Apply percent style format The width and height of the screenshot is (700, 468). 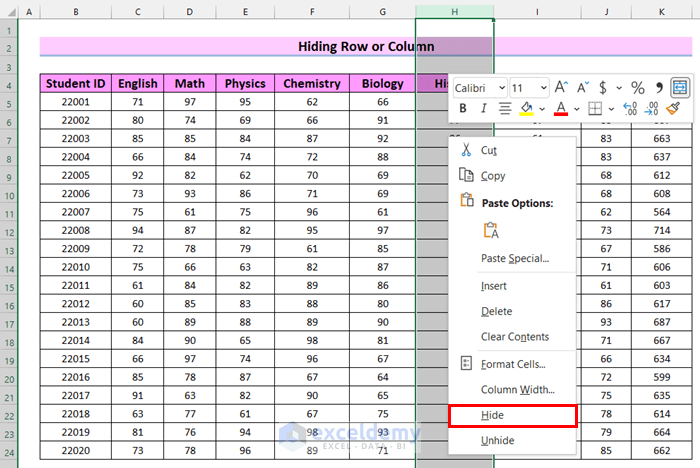(638, 88)
